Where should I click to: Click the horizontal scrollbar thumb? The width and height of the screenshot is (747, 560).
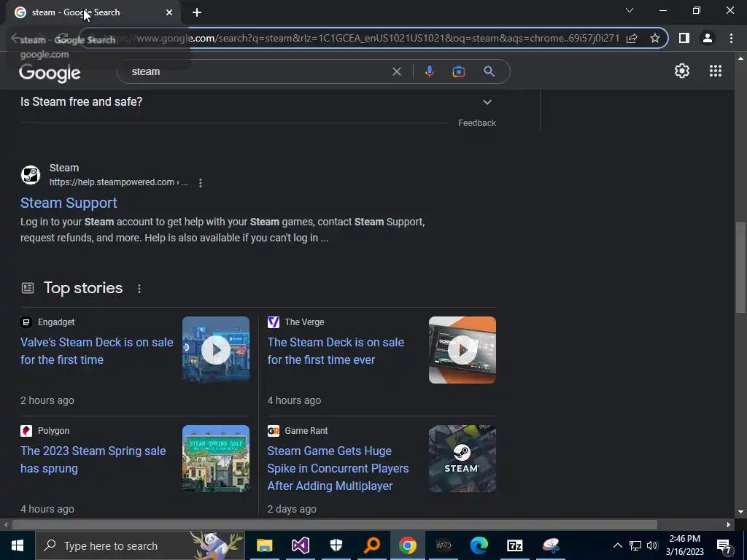pos(334,525)
